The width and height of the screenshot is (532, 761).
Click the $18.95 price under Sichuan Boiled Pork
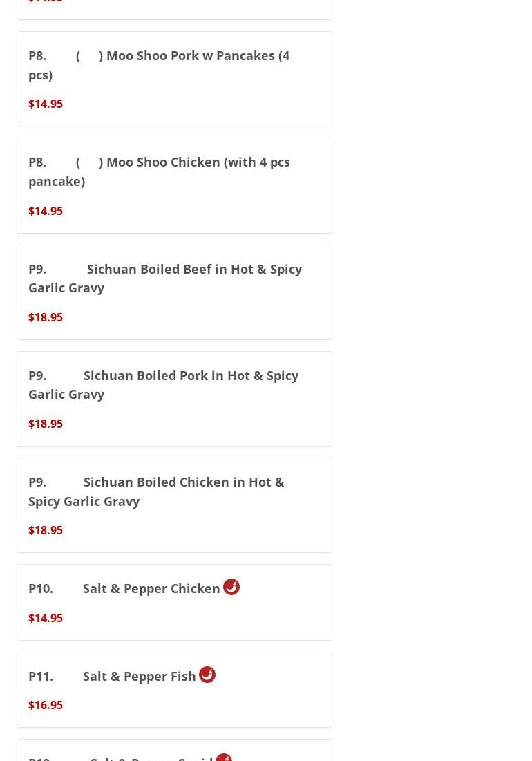point(46,424)
